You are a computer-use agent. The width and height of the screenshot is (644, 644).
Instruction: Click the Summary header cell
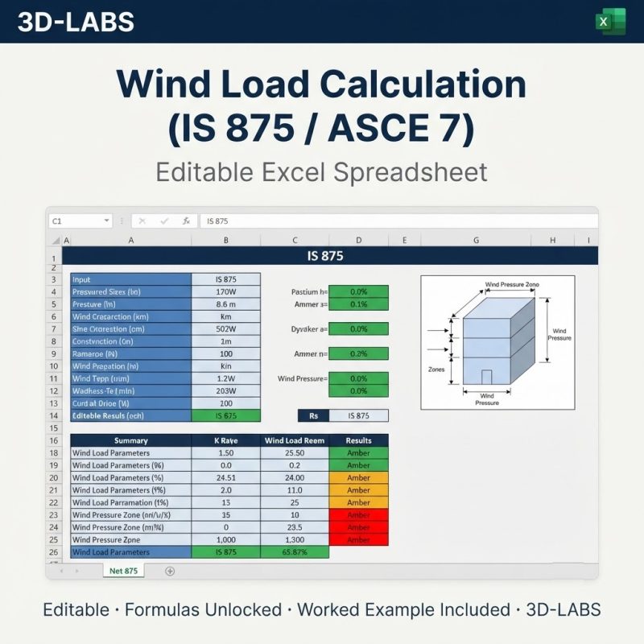pyautogui.click(x=130, y=440)
